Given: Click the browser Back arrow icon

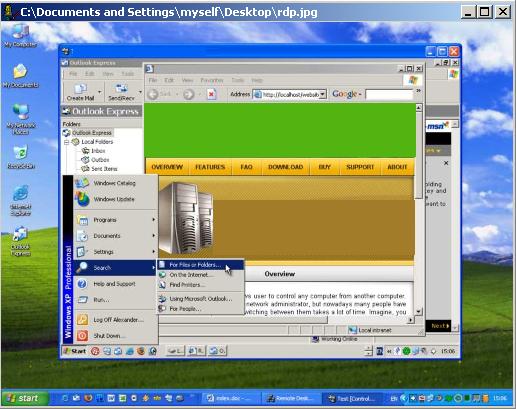Looking at the screenshot, I should click(153, 94).
